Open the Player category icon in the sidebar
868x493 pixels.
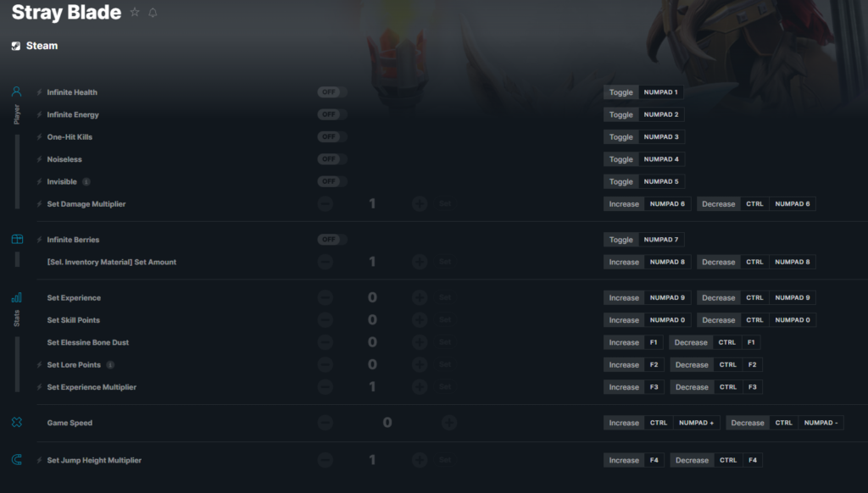(x=17, y=91)
